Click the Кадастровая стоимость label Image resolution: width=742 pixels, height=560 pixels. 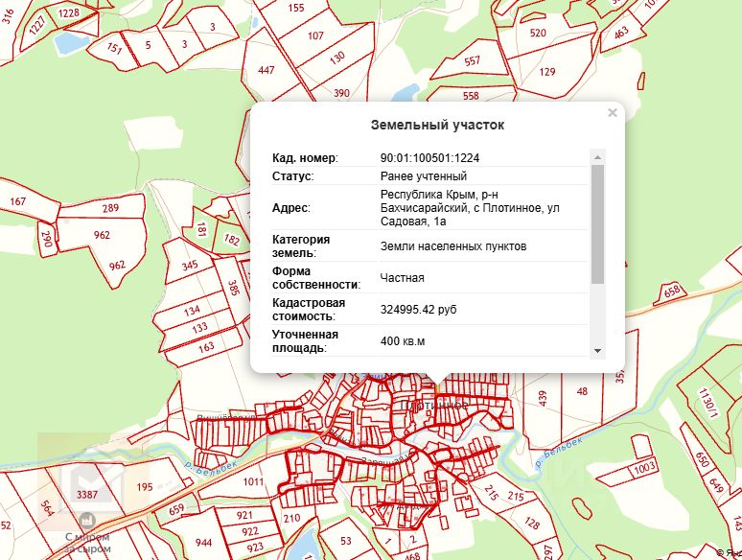click(309, 310)
